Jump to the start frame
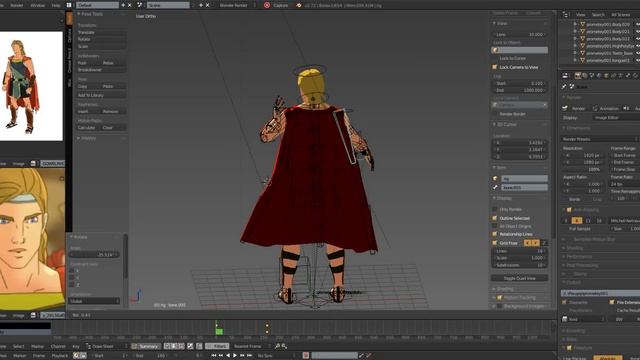The image size is (640, 360). coord(213,356)
